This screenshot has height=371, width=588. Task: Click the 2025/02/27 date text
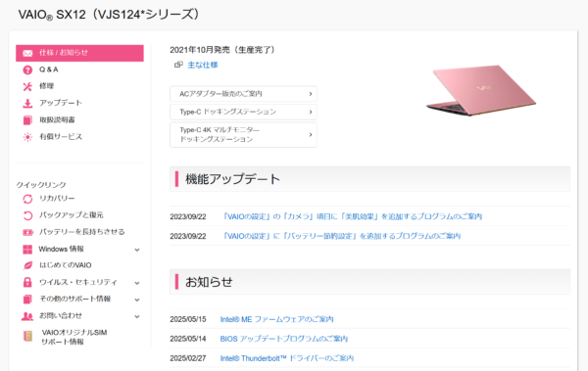(x=188, y=358)
